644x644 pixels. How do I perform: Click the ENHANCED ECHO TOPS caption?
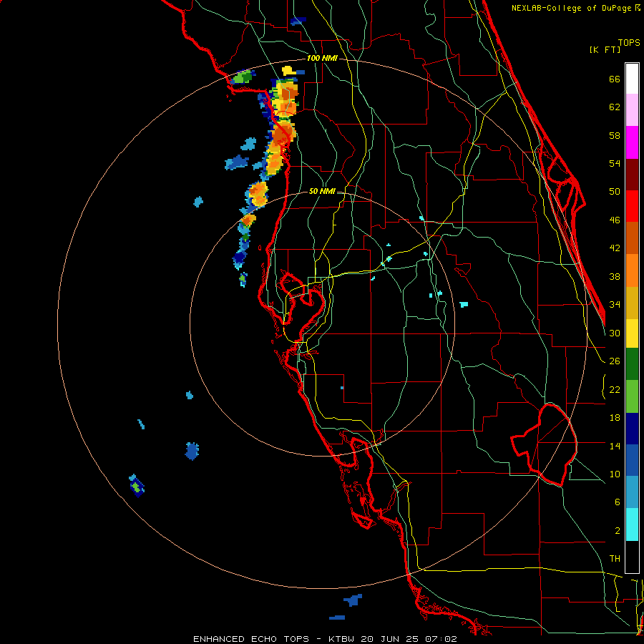click(x=251, y=639)
